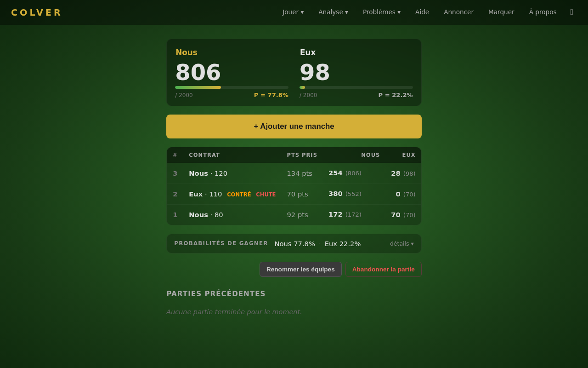Click the Eux score 98
588x368 pixels.
315,72
